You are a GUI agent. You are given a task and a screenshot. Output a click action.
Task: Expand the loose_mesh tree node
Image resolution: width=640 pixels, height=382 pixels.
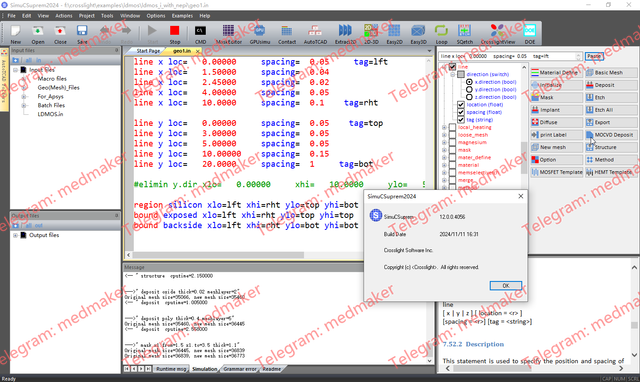tap(444, 135)
